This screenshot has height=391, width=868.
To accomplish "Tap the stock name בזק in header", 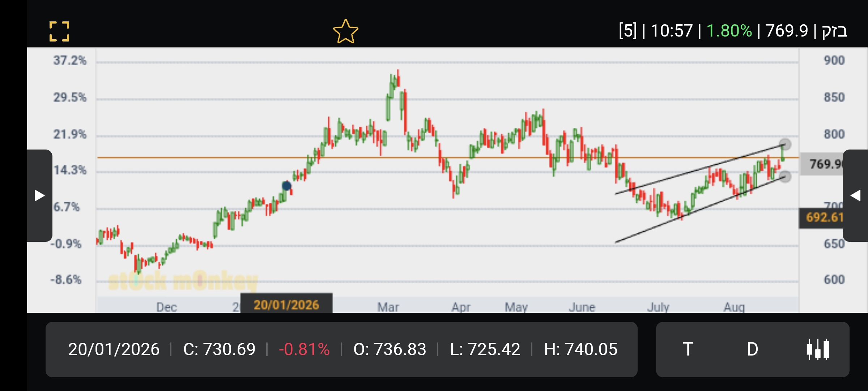I will (834, 31).
